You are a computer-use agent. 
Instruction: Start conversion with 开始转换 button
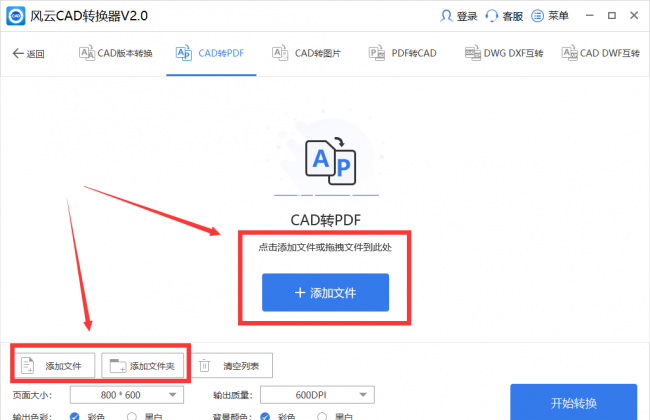pos(573,403)
